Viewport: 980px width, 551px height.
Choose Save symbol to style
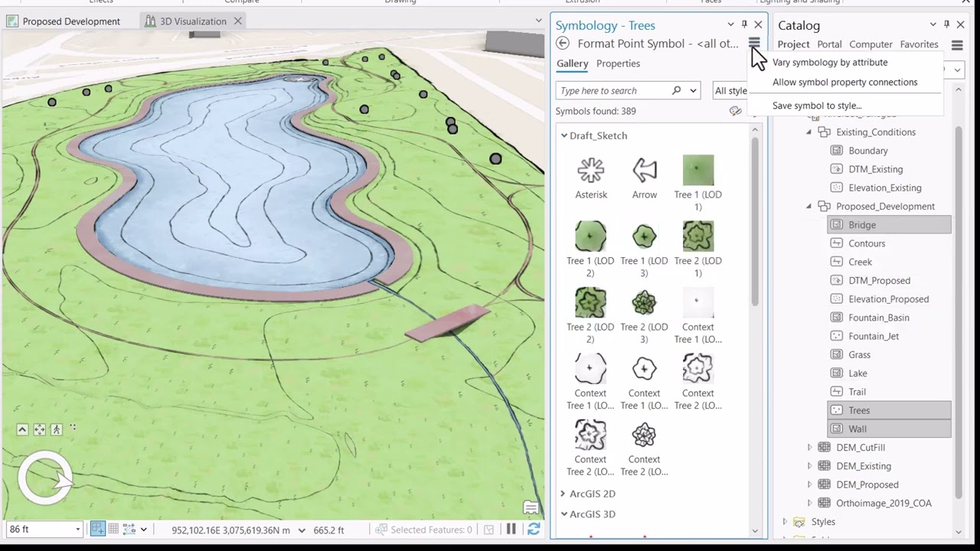point(817,106)
